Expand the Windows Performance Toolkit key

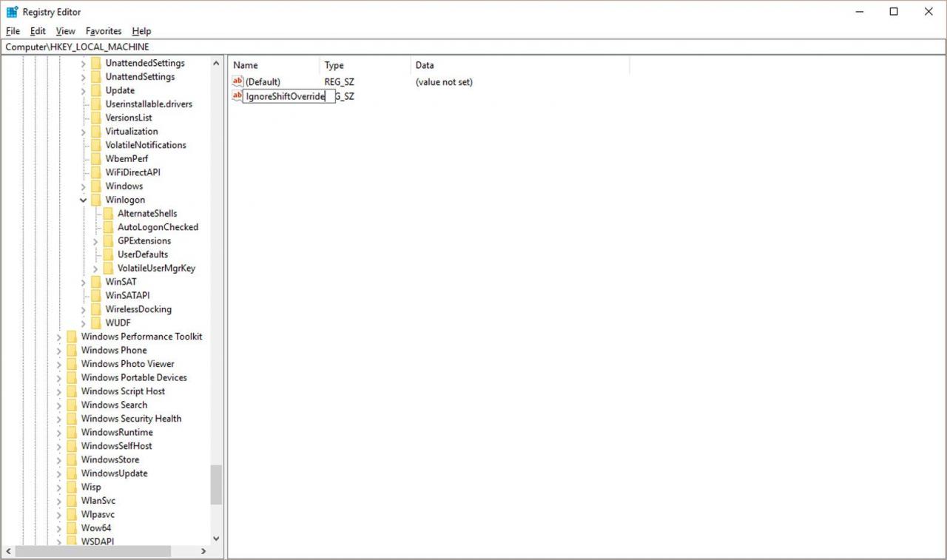coord(59,337)
